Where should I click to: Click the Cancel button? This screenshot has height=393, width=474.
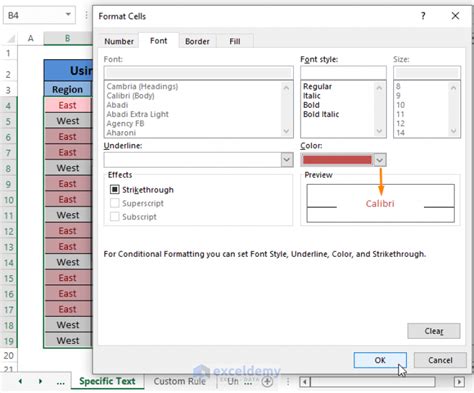tap(440, 360)
